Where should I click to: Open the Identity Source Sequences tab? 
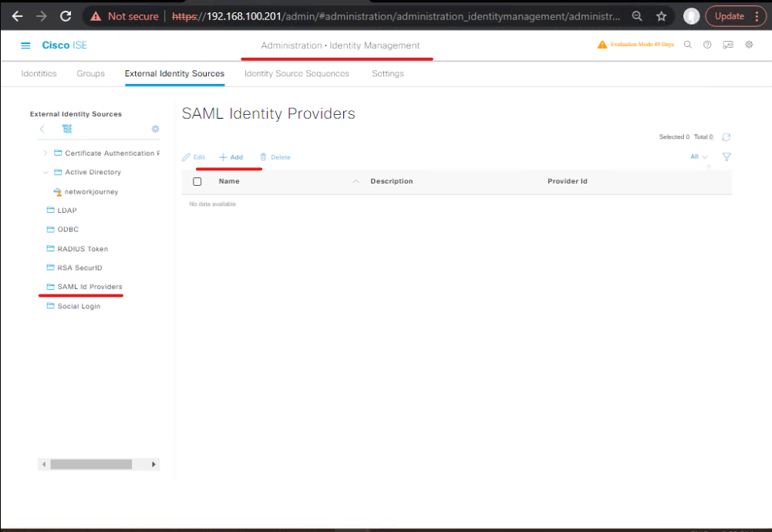coord(296,73)
